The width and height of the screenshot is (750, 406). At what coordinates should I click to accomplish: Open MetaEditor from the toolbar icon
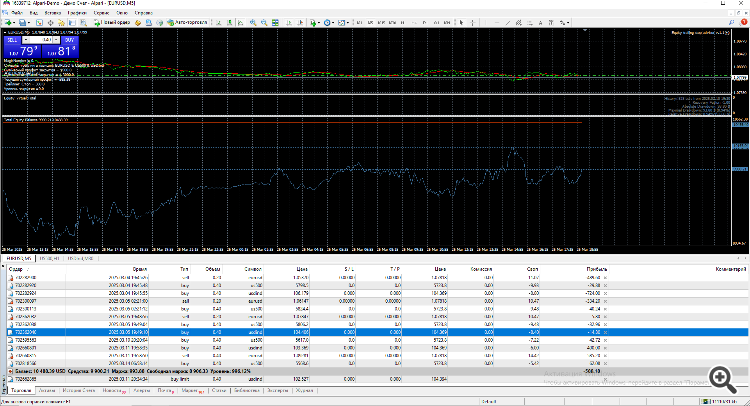(137, 22)
